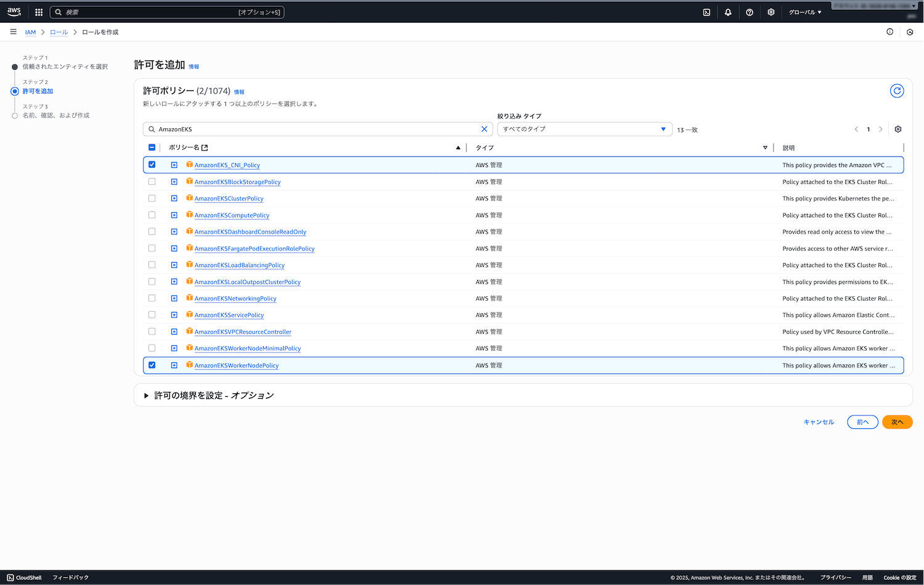Open the filter type dropdown

[x=584, y=129]
